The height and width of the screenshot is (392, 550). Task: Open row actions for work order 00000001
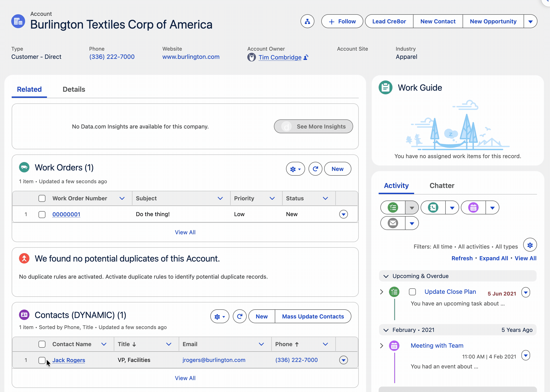pyautogui.click(x=343, y=214)
